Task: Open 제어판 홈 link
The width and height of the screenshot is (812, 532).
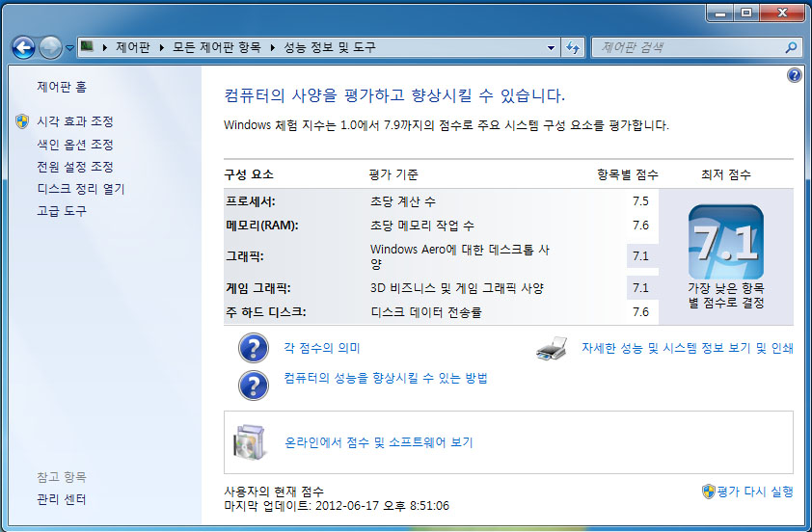Action: pos(62,87)
